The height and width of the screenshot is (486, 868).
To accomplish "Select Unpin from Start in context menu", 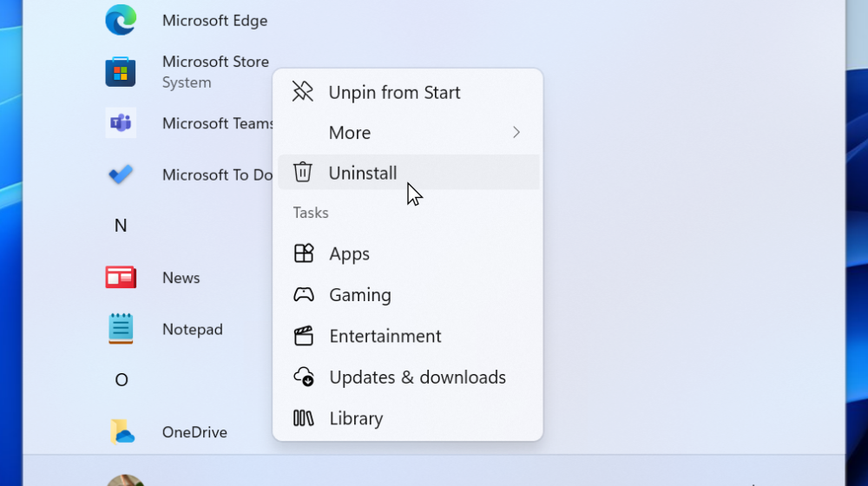I will point(394,93).
